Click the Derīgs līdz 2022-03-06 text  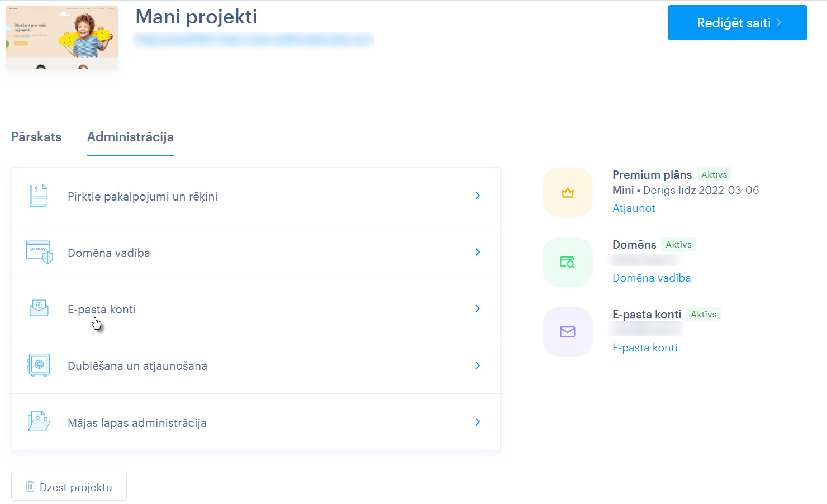(x=701, y=190)
